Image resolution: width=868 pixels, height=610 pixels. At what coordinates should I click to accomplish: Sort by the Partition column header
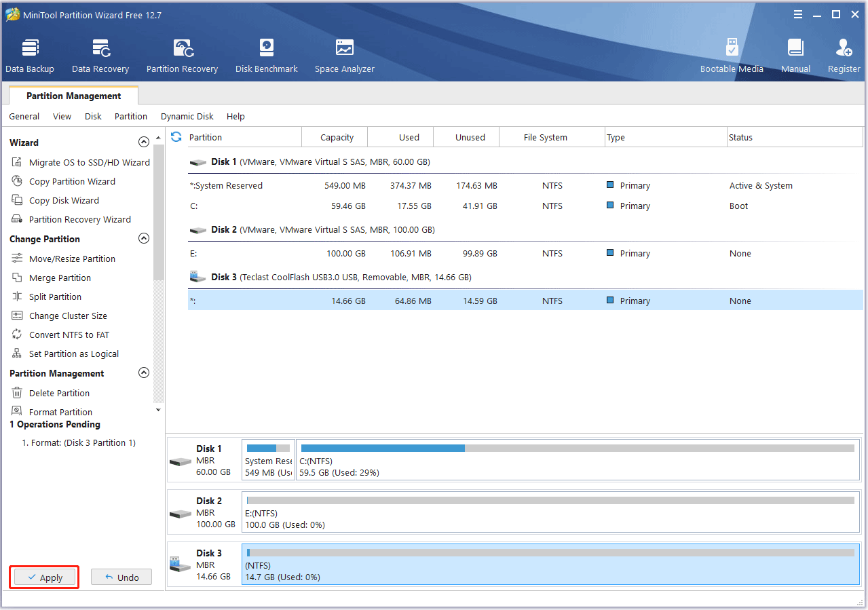(x=244, y=137)
